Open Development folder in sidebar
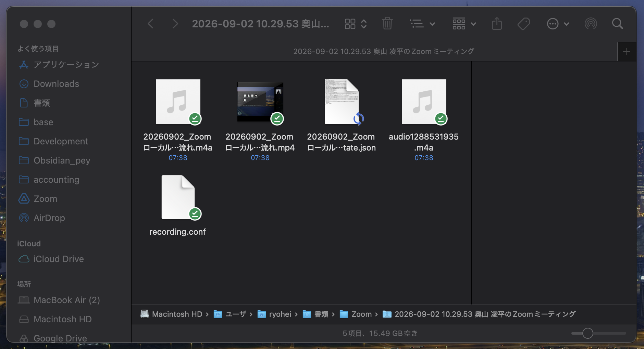The width and height of the screenshot is (644, 349). (61, 141)
